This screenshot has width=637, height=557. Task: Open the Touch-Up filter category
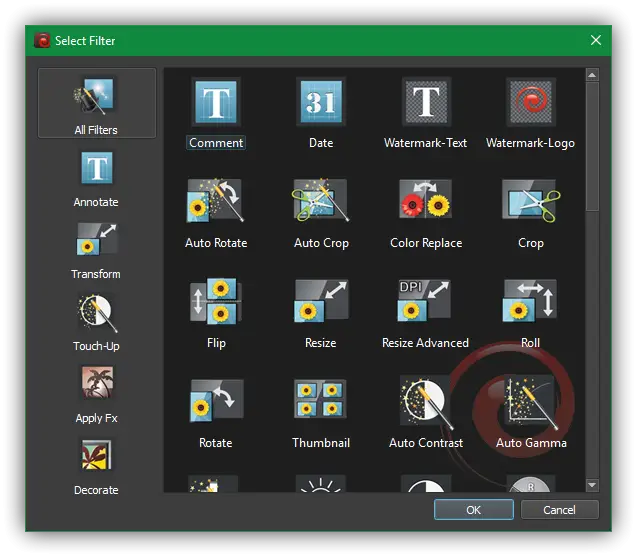click(96, 323)
